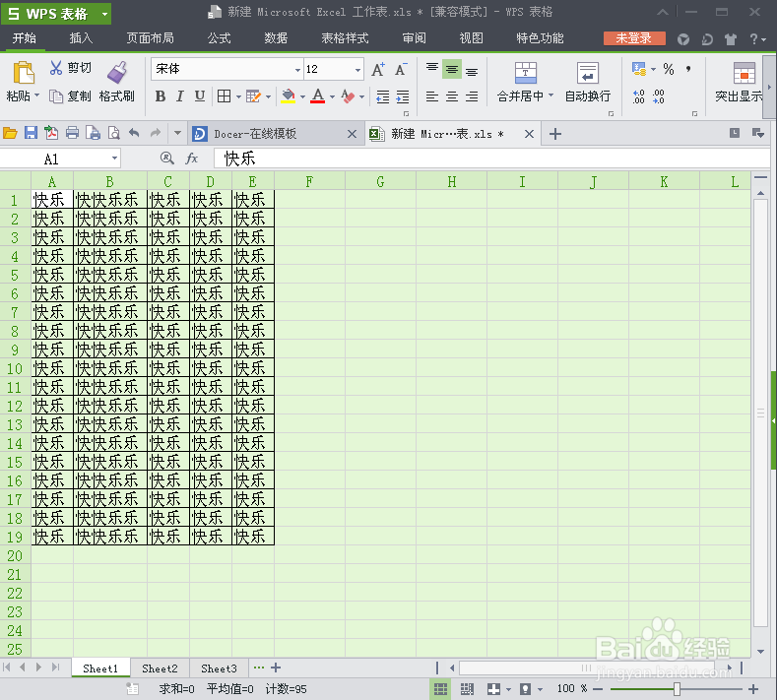Select column G header
The width and height of the screenshot is (777, 700).
pyautogui.click(x=380, y=182)
